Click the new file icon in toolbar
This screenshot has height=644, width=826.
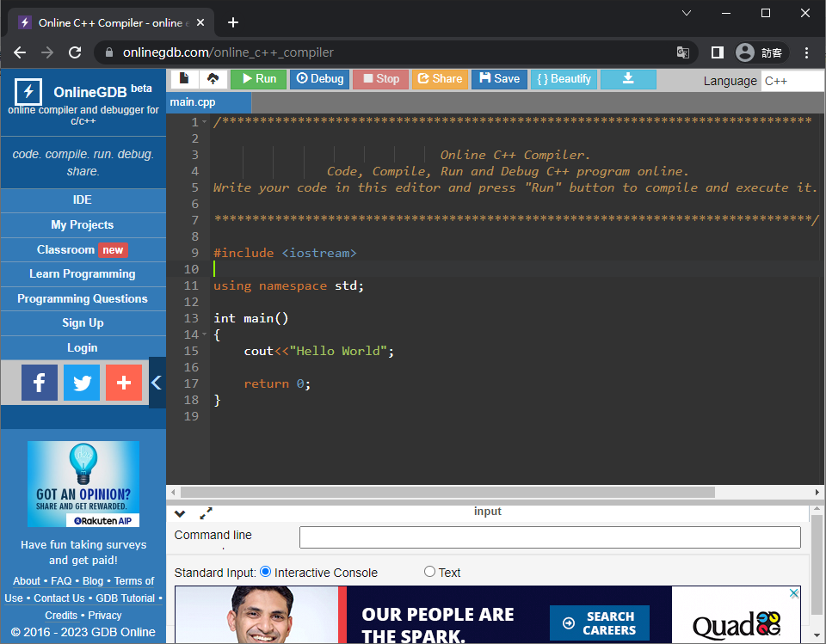pyautogui.click(x=184, y=79)
